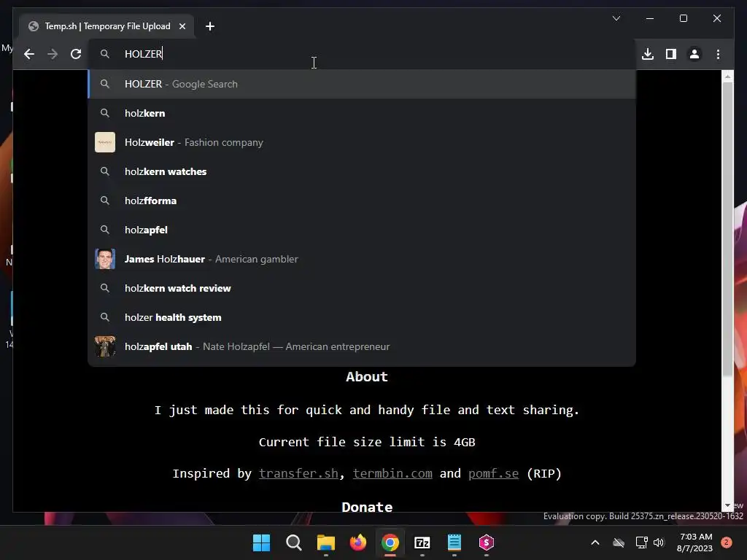The width and height of the screenshot is (747, 560).
Task: Open the termbin.com link
Action: pos(392,473)
